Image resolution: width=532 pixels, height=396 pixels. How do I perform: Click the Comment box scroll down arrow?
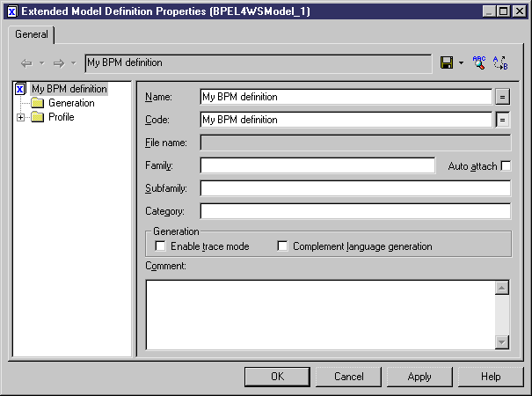point(502,341)
